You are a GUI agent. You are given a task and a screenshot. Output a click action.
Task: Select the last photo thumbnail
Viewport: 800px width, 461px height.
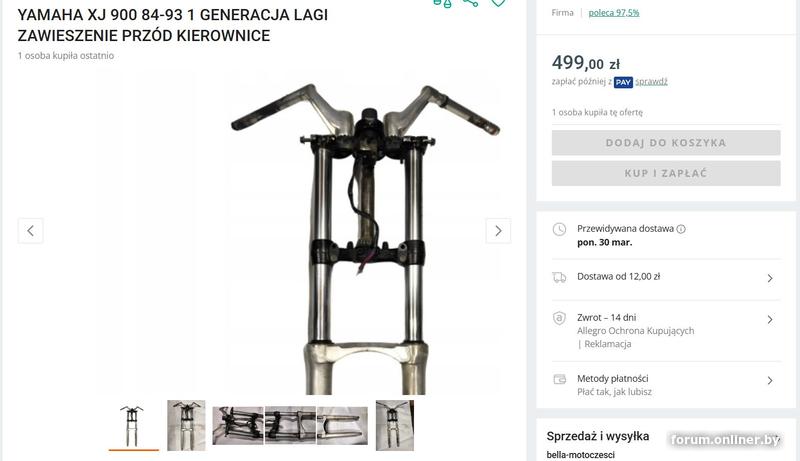pyautogui.click(x=395, y=425)
